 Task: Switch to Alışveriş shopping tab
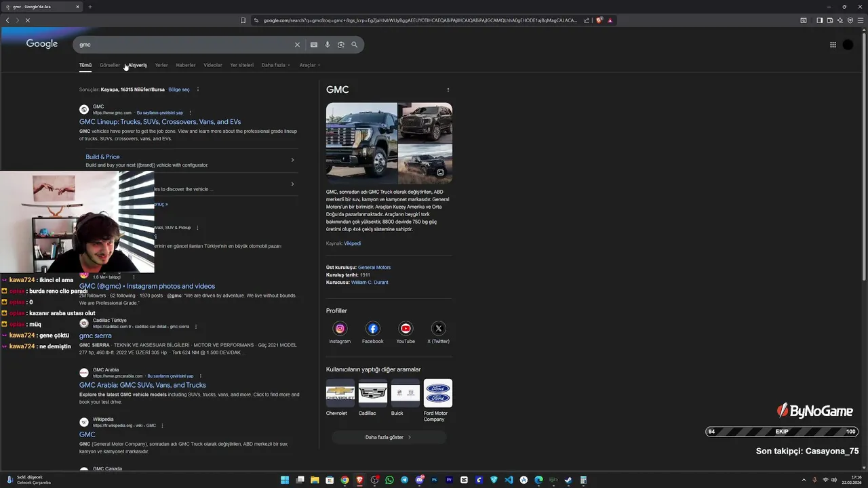coord(138,65)
